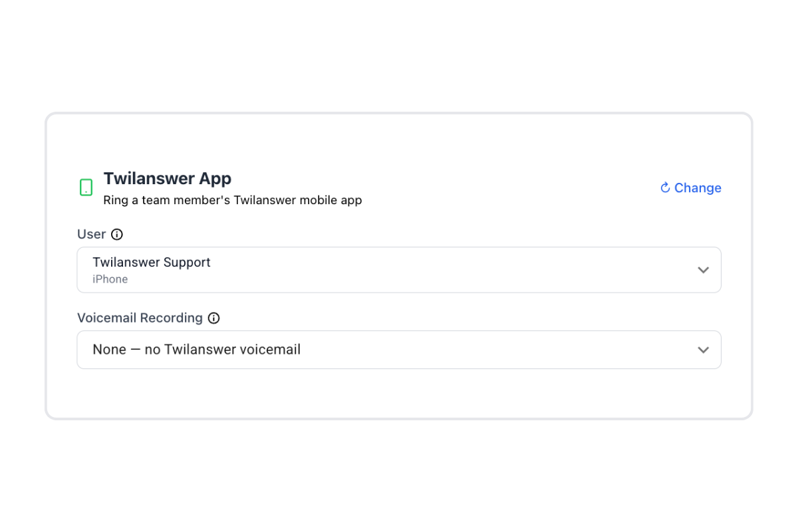Open the Voicemail Recording dropdown
The height and width of the screenshot is (532, 798).
click(399, 350)
